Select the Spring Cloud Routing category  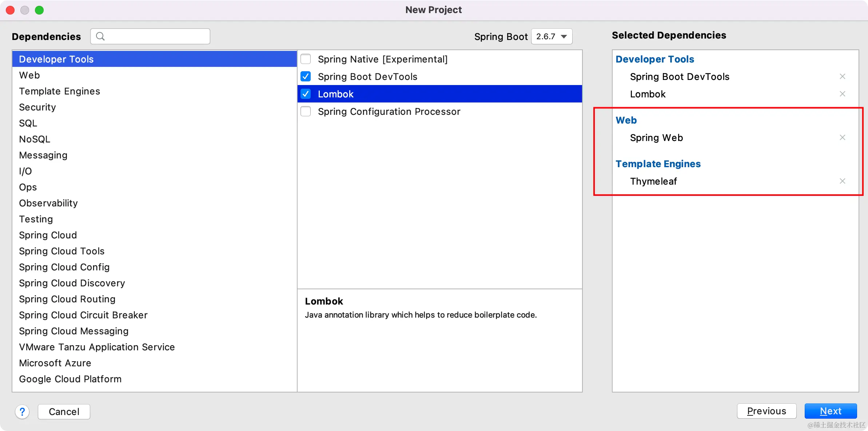point(155,299)
